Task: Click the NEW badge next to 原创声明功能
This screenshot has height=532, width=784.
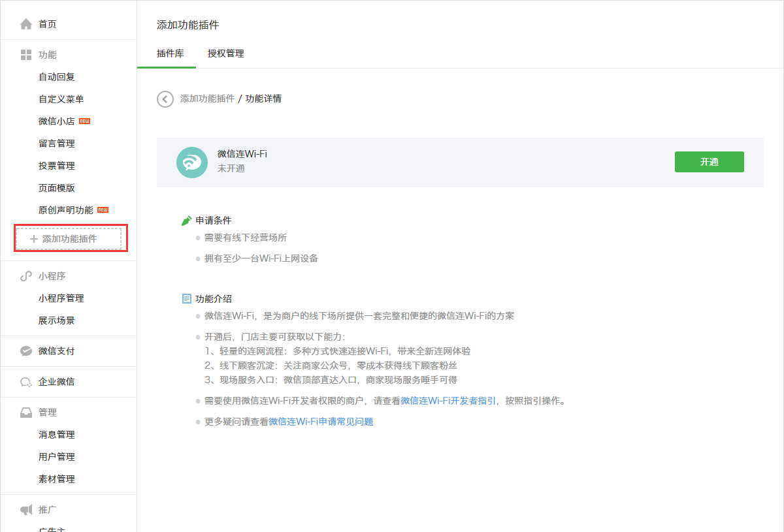Action: 103,210
